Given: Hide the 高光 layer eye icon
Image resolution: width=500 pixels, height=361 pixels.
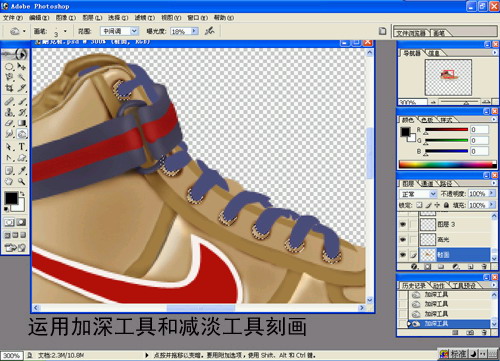Looking at the screenshot, I should pyautogui.click(x=403, y=239).
